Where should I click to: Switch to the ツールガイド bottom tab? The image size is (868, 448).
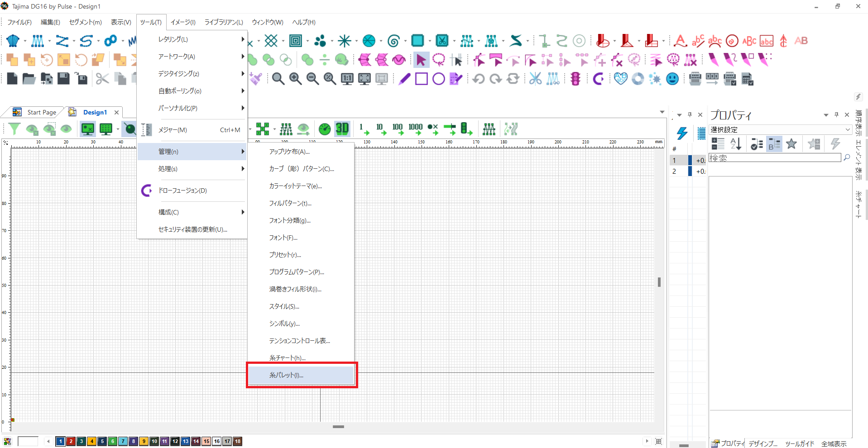tap(800, 443)
